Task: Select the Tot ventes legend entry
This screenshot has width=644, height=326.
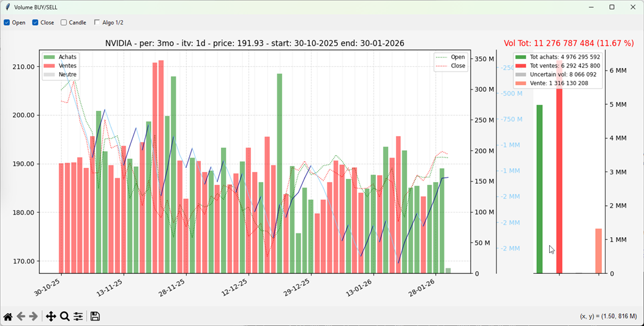Action: (564, 66)
